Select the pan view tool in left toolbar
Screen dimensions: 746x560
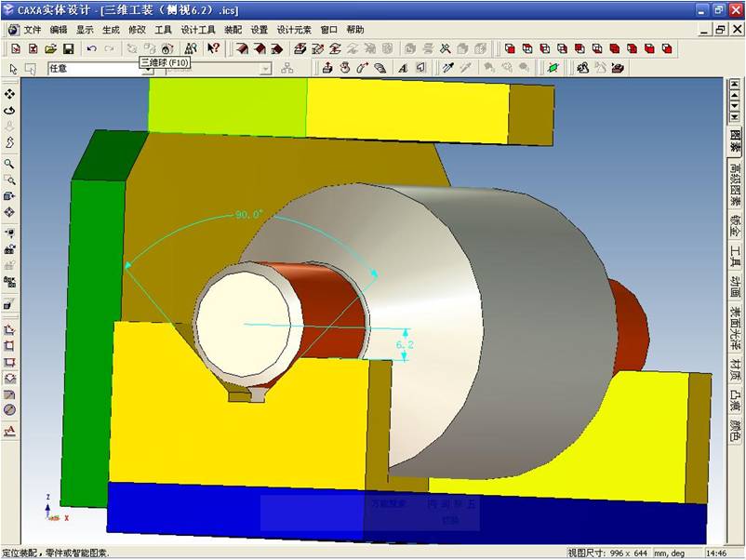click(x=9, y=94)
